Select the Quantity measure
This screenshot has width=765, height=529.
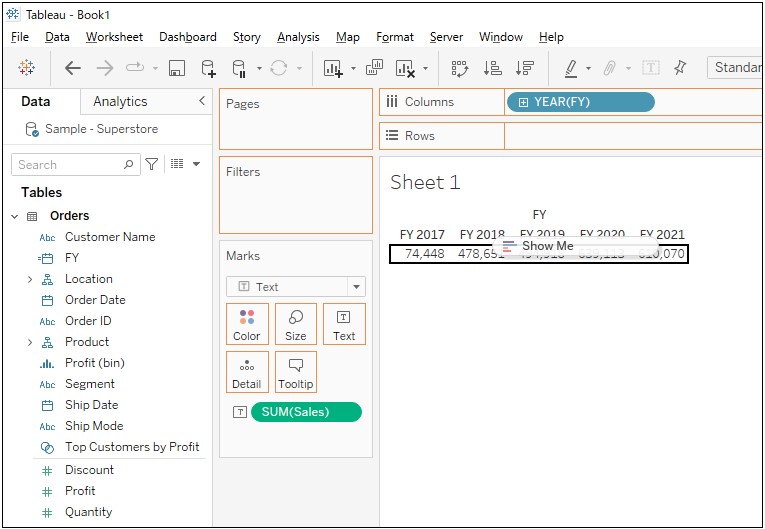click(x=88, y=512)
